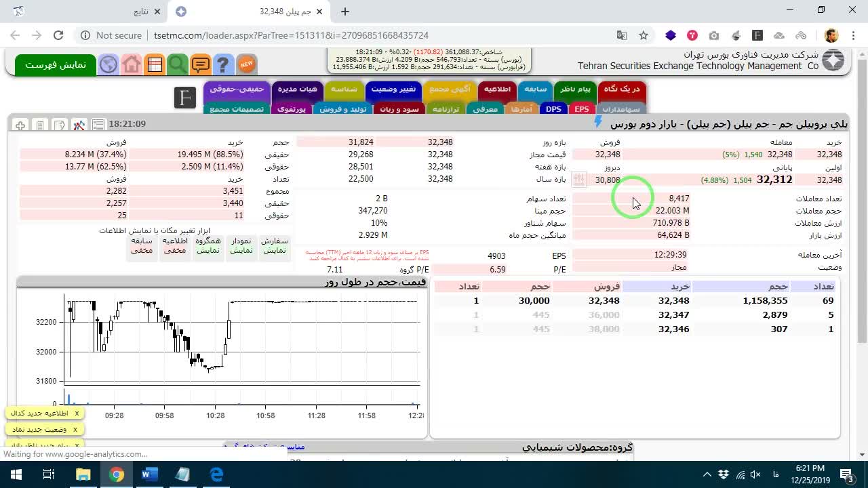Toggle the نمودار display setting

point(241,245)
